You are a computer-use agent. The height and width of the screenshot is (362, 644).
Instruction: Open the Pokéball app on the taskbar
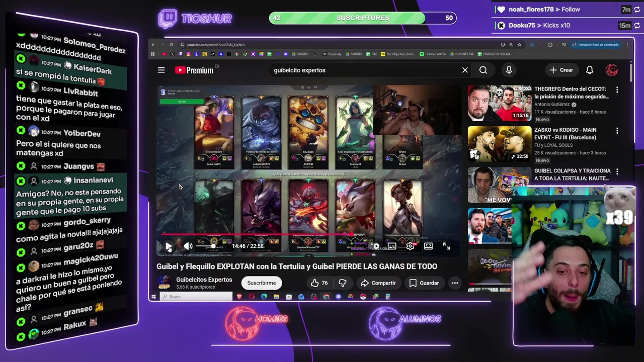[x=363, y=297]
